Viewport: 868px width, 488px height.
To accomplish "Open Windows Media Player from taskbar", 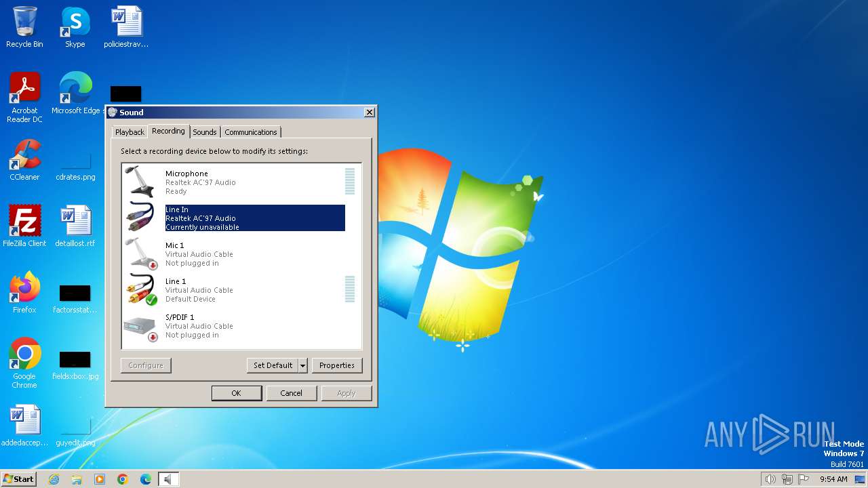I will [100, 479].
